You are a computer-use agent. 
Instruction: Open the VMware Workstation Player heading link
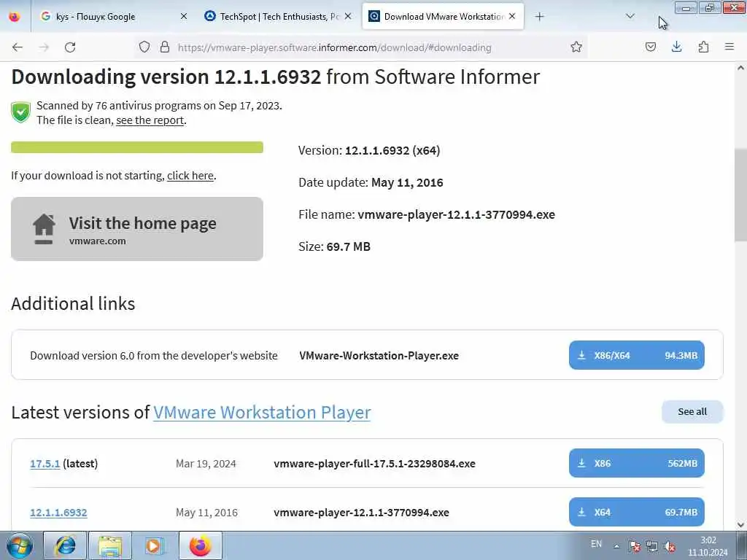pos(262,413)
